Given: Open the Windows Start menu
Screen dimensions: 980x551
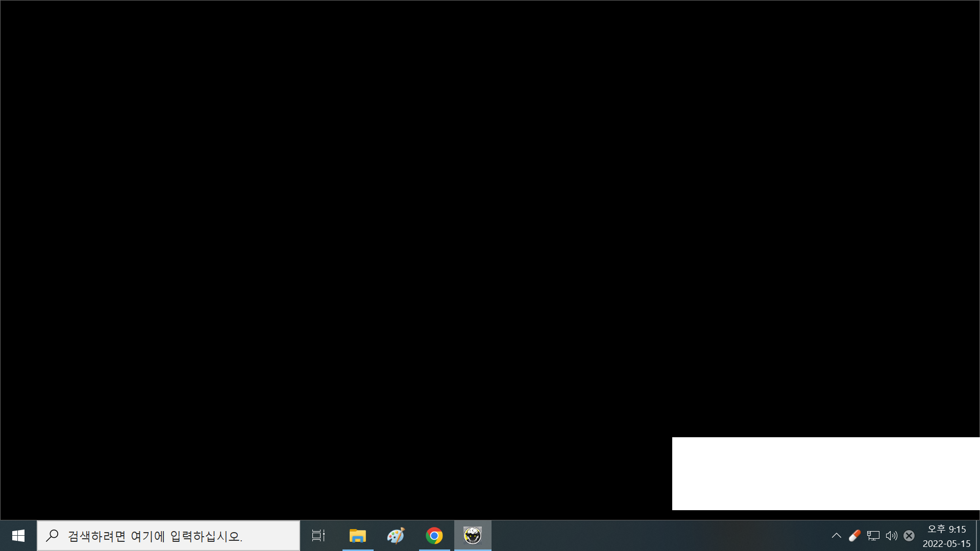Looking at the screenshot, I should click(x=18, y=536).
